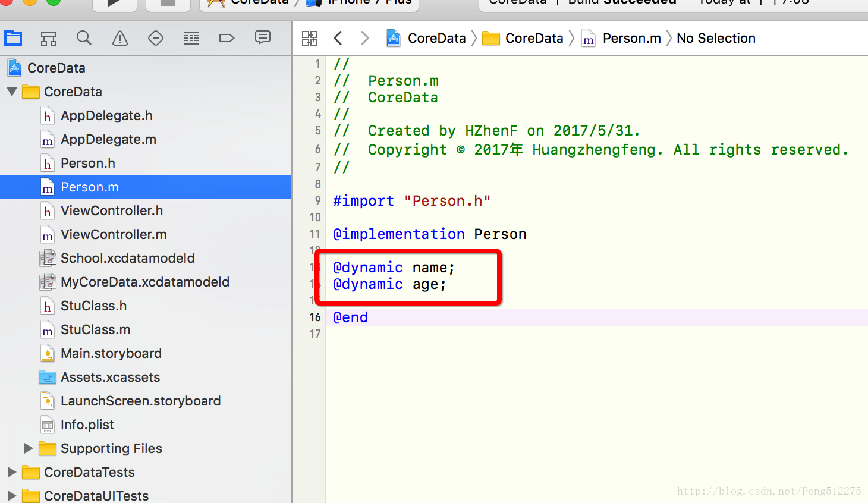Open the Report navigator speech bubble icon
Viewport: 868px width, 503px height.
[263, 38]
